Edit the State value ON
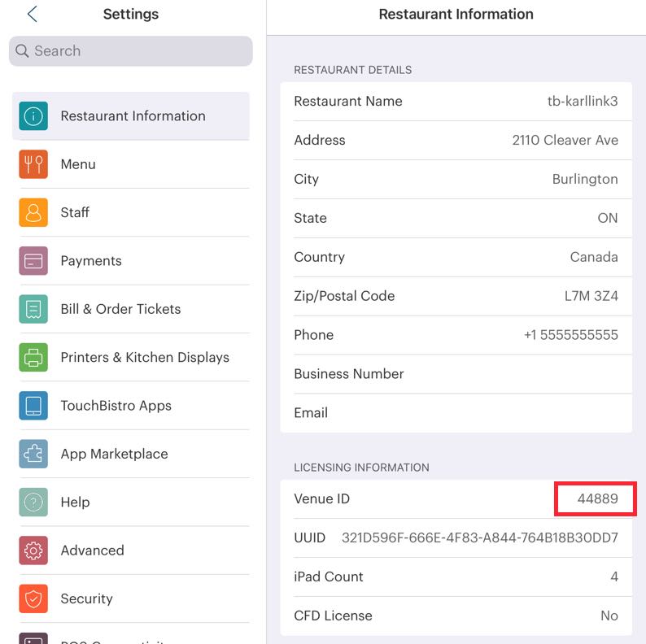Image resolution: width=646 pixels, height=644 pixels. click(608, 218)
